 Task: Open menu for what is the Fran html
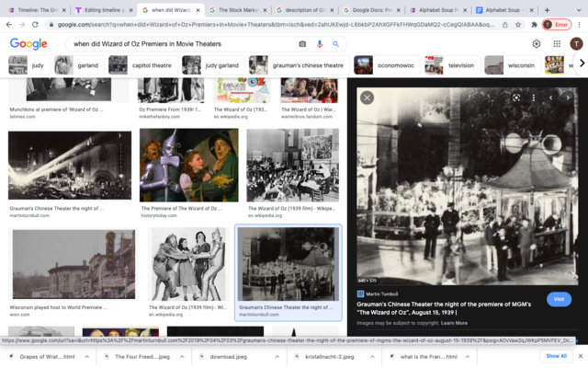468,357
